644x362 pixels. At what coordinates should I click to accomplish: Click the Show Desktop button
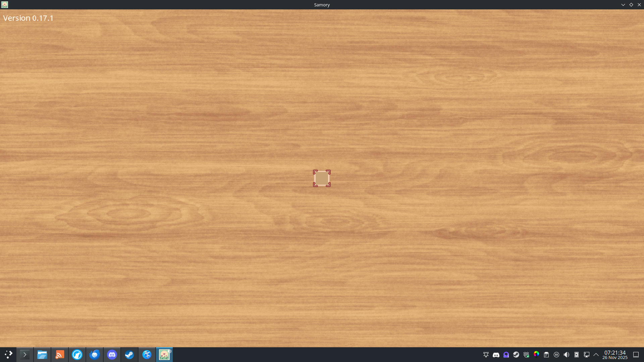(636, 355)
